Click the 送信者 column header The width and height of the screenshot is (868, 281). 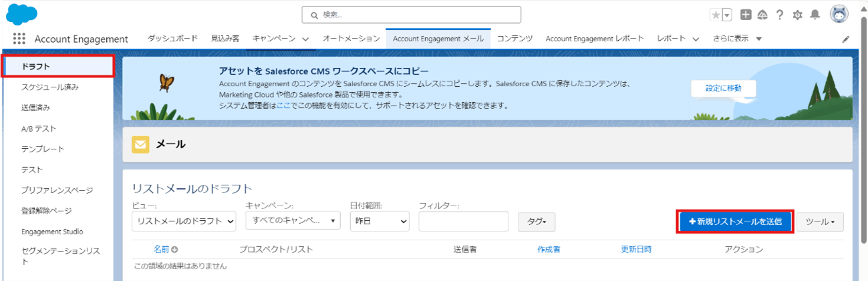click(464, 250)
